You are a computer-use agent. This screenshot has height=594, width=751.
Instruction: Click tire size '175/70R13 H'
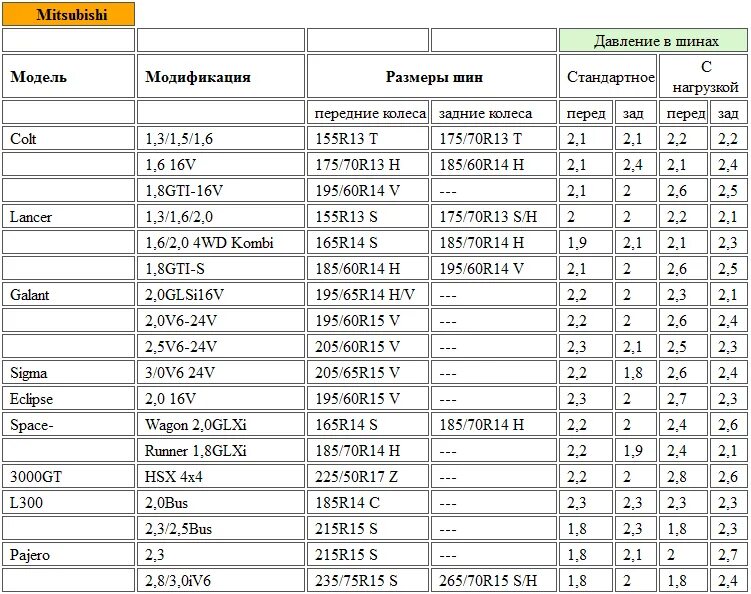(368, 164)
